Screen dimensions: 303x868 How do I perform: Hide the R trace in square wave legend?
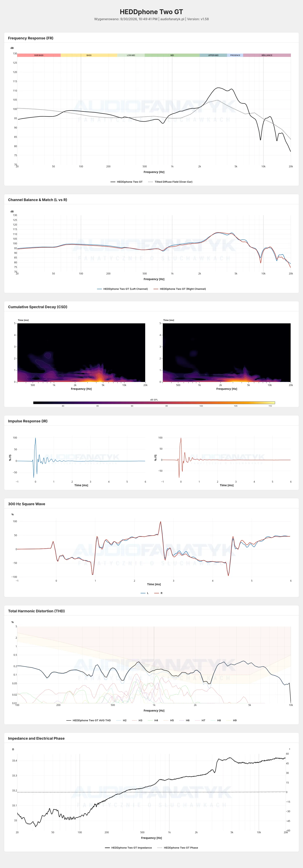point(159,593)
